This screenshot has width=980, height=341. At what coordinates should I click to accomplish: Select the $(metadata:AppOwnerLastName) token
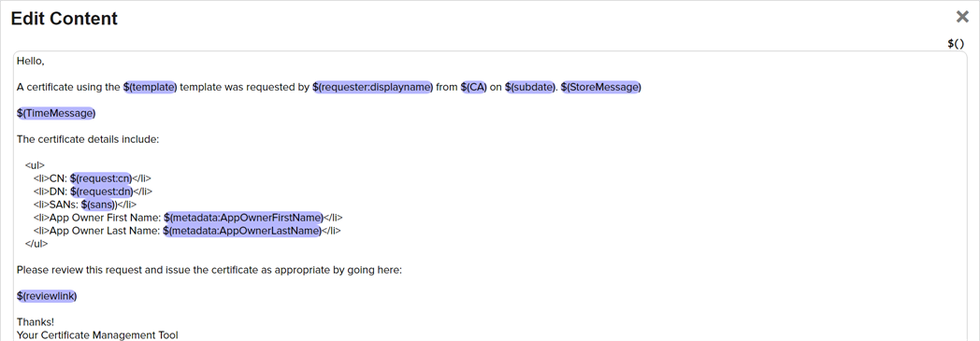point(242,231)
